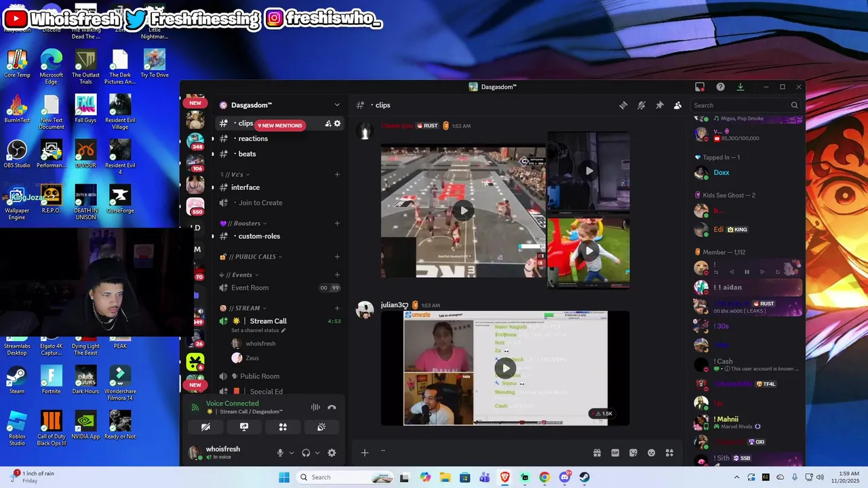
Task: Open the gift icon in message bar
Action: click(x=597, y=453)
